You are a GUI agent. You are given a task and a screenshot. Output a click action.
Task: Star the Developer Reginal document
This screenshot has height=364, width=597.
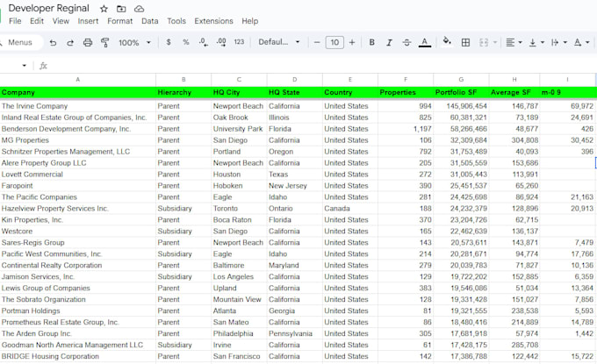pyautogui.click(x=104, y=9)
